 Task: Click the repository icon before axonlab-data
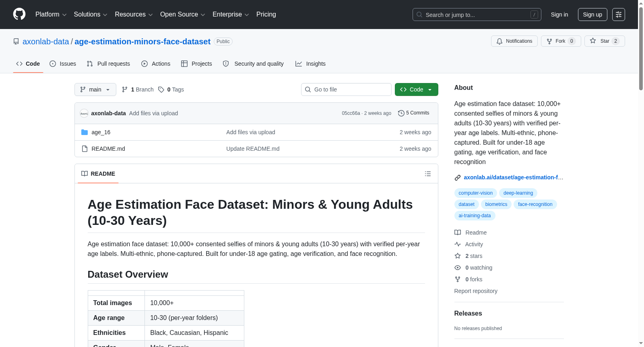tap(16, 42)
